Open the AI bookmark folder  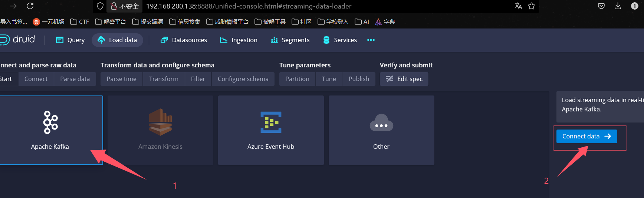point(362,22)
